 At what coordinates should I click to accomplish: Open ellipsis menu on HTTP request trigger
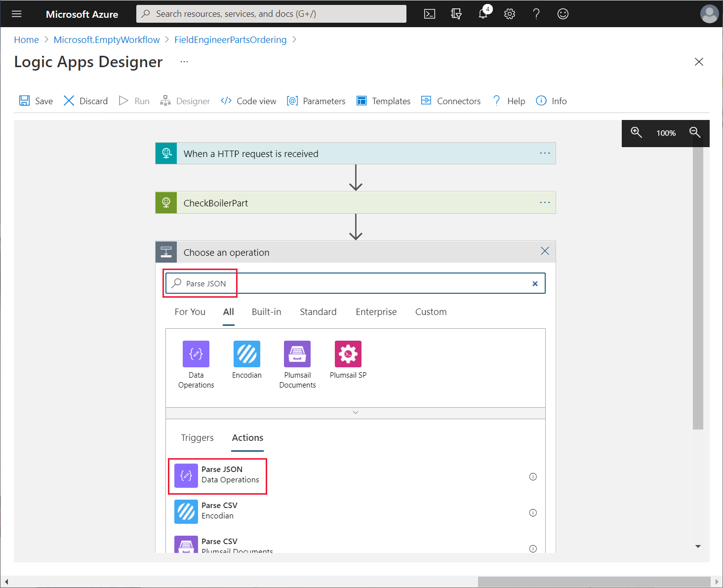(545, 153)
